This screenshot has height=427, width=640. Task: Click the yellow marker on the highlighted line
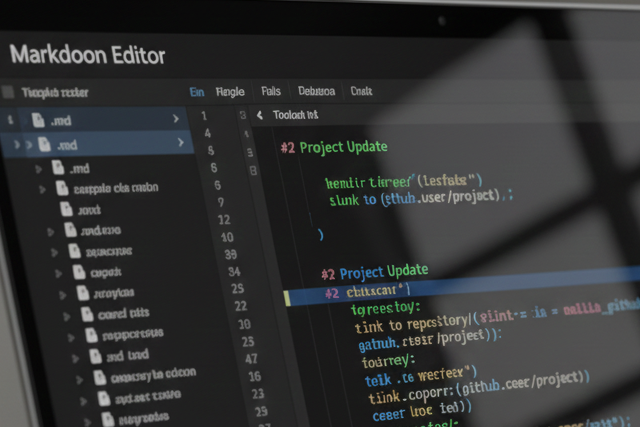pyautogui.click(x=287, y=297)
